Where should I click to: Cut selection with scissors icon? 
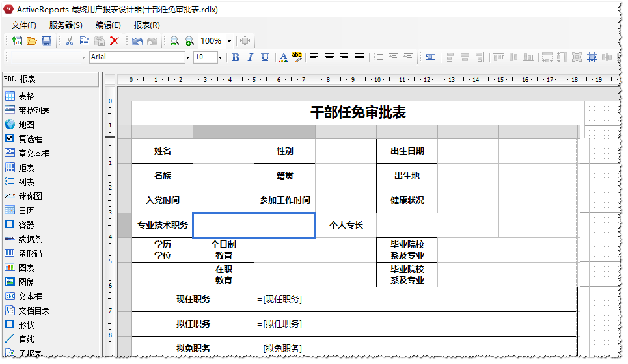[x=69, y=41]
